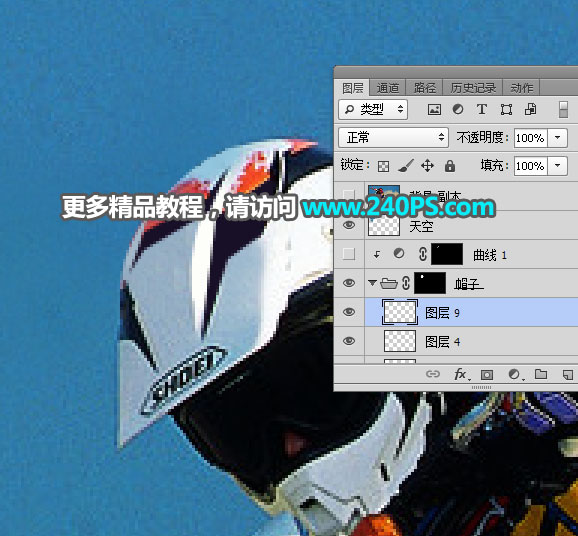The width and height of the screenshot is (578, 536).
Task: Collapse the 帽子 group triangle
Action: (x=372, y=283)
